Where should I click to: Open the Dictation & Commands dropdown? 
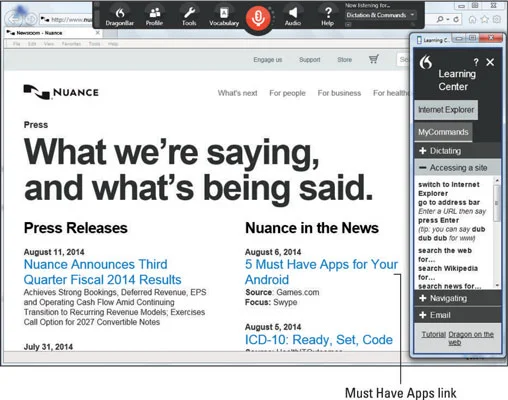(380, 15)
